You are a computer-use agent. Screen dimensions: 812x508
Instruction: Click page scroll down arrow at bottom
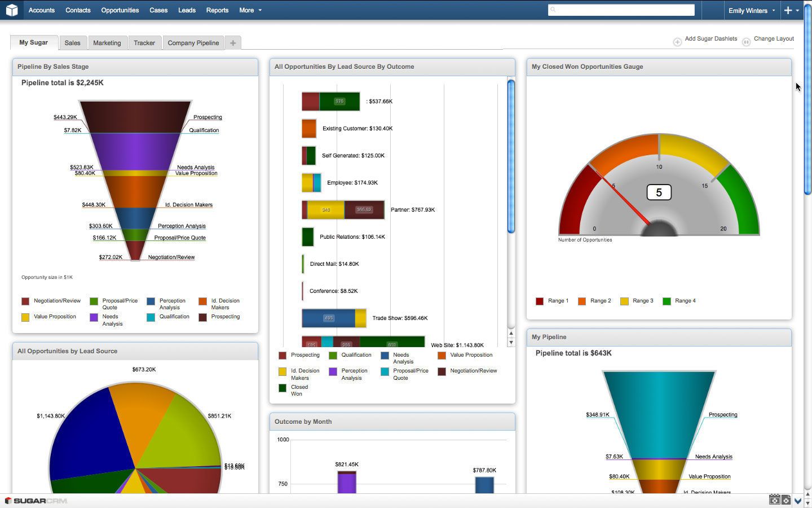(x=807, y=502)
